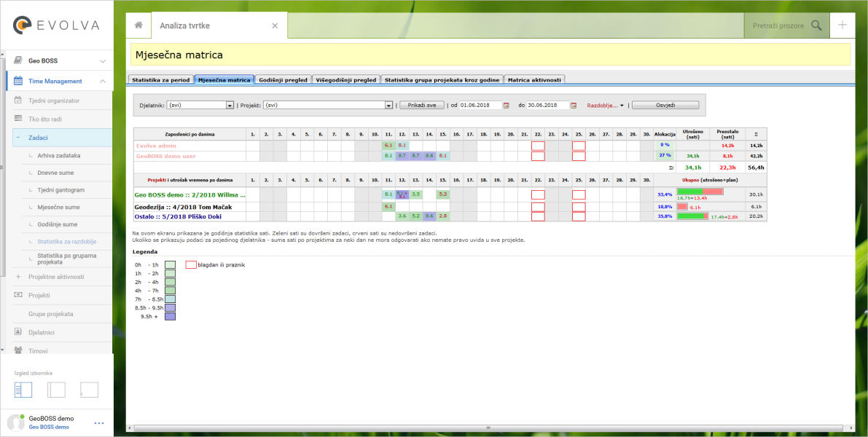Click the Tom Mačak project progress bar
This screenshot has height=437, width=868.
click(x=682, y=206)
